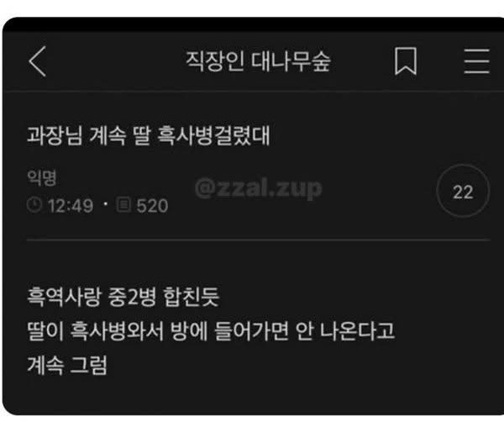The height and width of the screenshot is (433, 504).
Task: Click the divider line under the header bar
Action: pyautogui.click(x=254, y=92)
